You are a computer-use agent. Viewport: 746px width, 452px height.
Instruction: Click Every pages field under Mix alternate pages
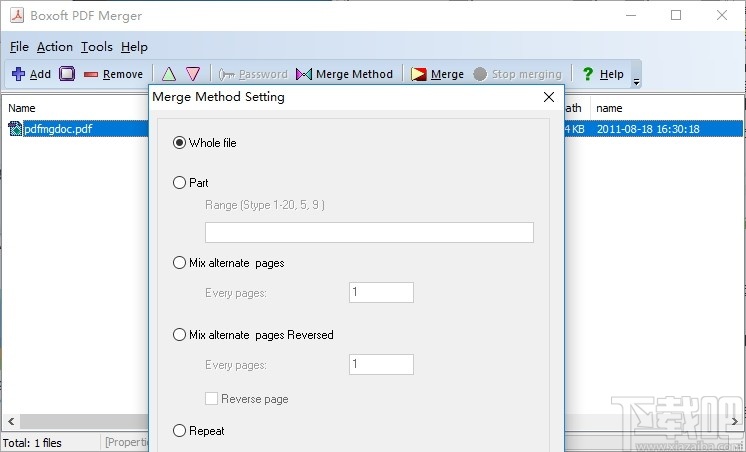tap(381, 292)
